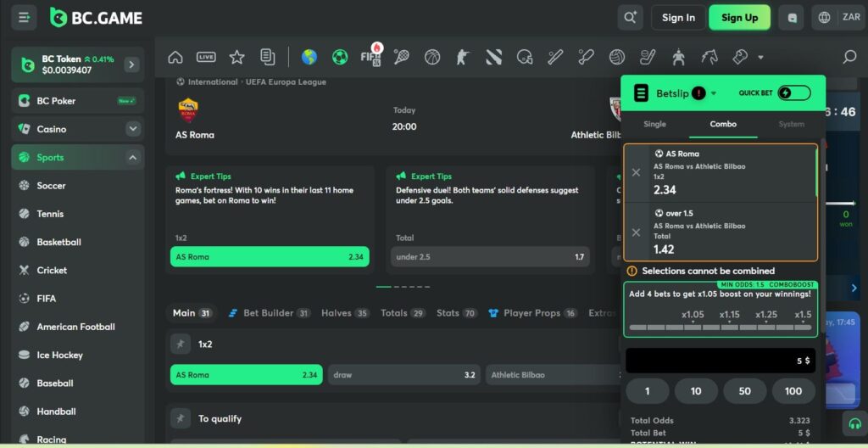Click the betslip stake input field

point(721,361)
